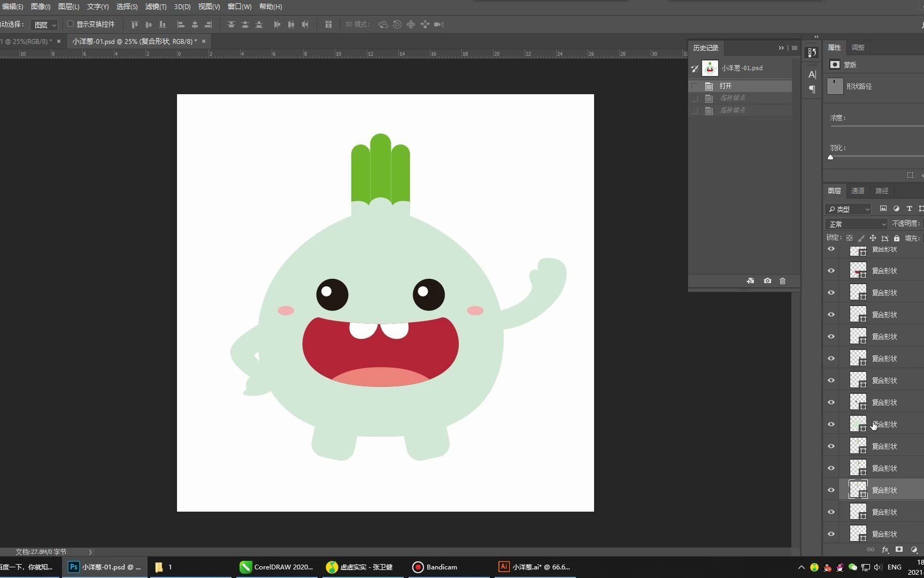Click the 羽化 feather slider handle
The width and height of the screenshot is (924, 578).
point(830,157)
